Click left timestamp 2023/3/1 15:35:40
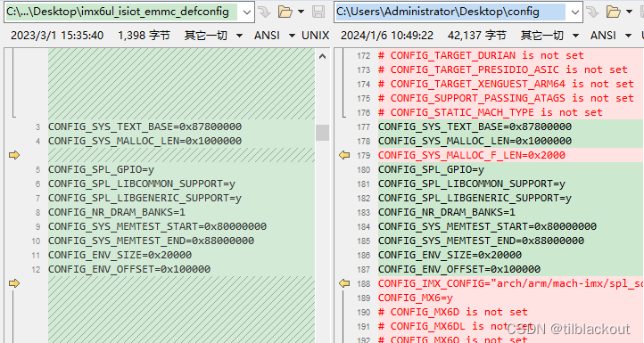644x343 pixels. 57,36
